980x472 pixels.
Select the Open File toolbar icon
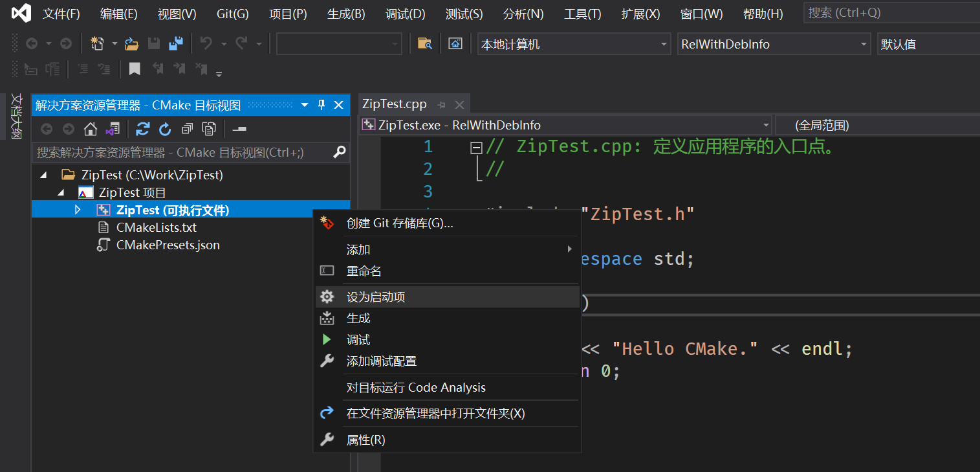point(131,43)
